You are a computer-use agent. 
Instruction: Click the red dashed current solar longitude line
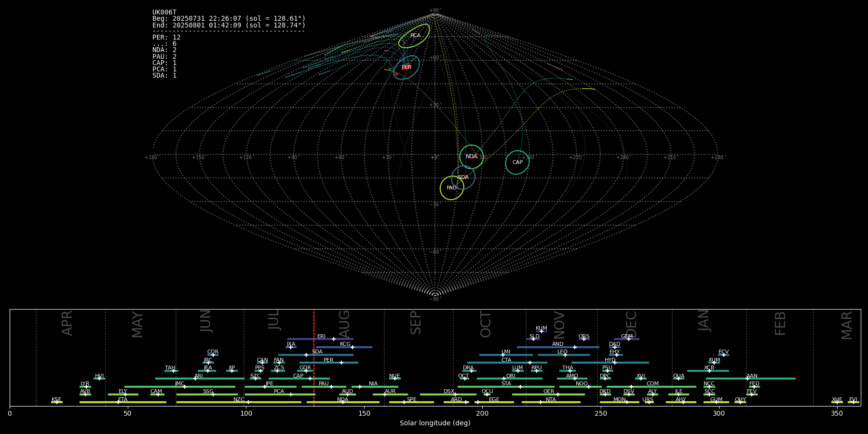point(314,357)
